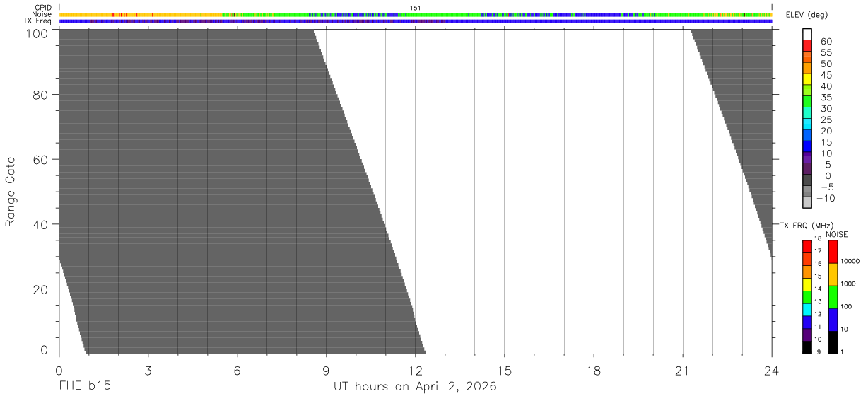Click the ELEV (deg) legend title
Viewport: 868px width, 401px height.
coord(806,15)
